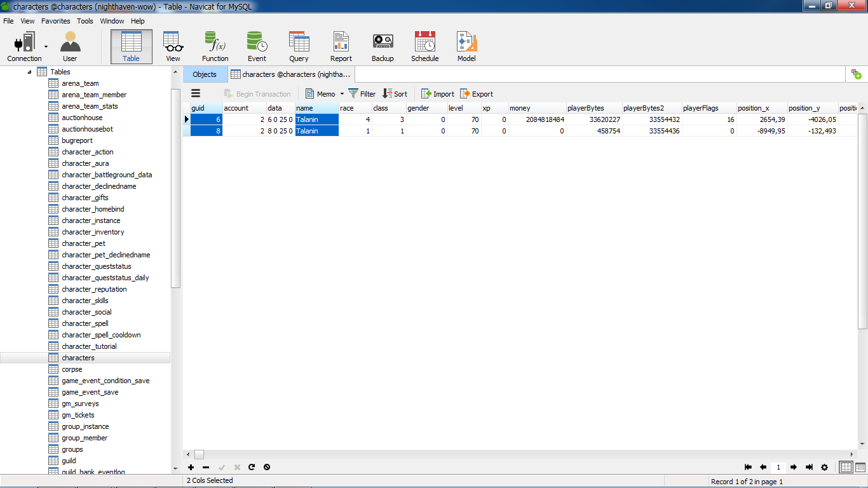
Task: Open the Function objects icon
Action: 215,46
